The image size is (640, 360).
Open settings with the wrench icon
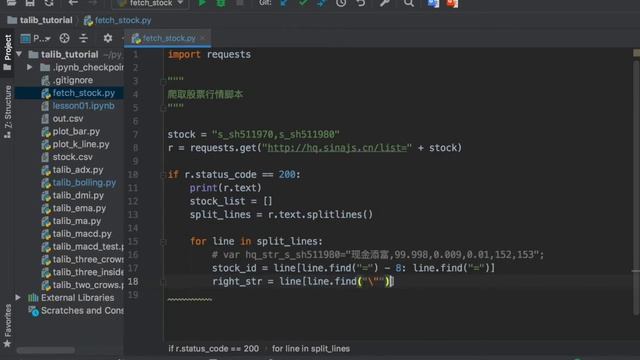tap(384, 3)
